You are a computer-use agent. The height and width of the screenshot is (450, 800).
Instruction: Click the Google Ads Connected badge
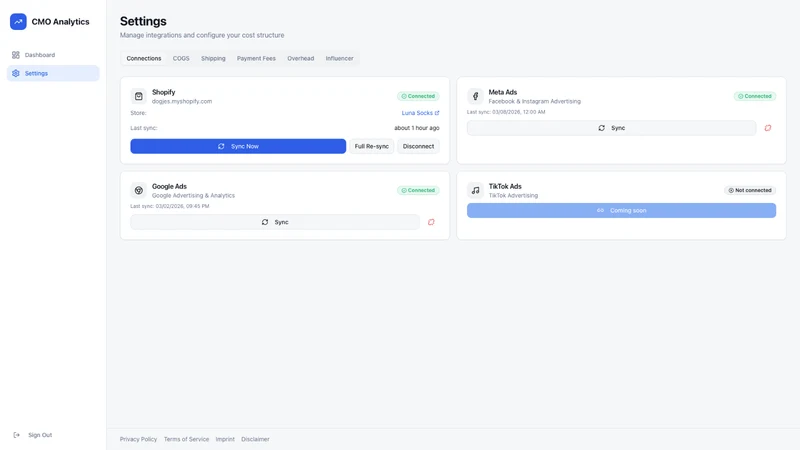[418, 190]
